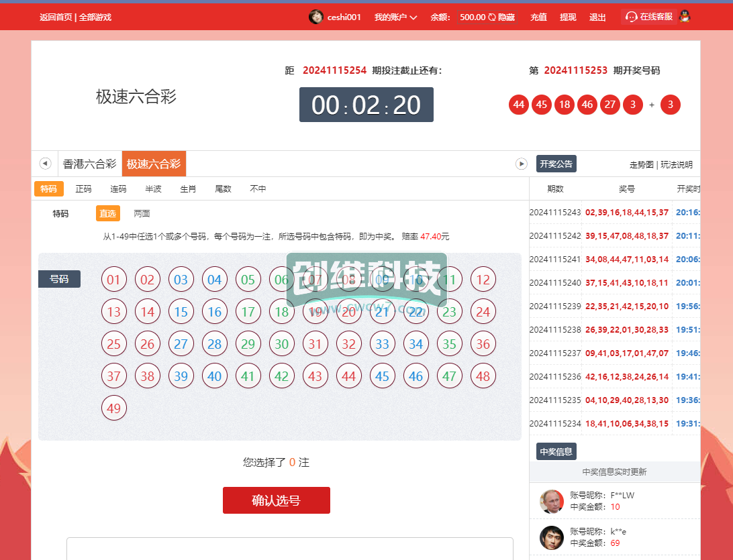The width and height of the screenshot is (733, 560).
Task: Select number ball 24
Action: coord(483,312)
